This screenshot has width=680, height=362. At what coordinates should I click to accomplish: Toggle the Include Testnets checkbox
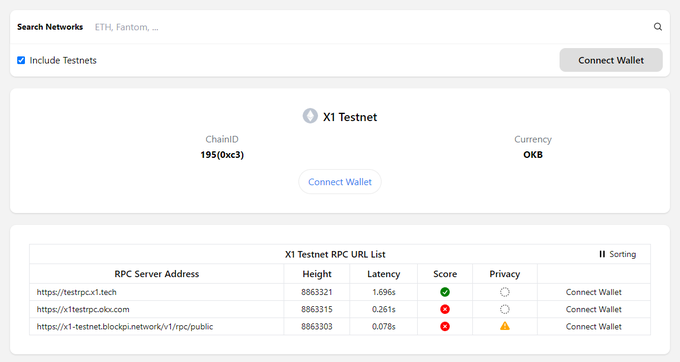click(21, 60)
